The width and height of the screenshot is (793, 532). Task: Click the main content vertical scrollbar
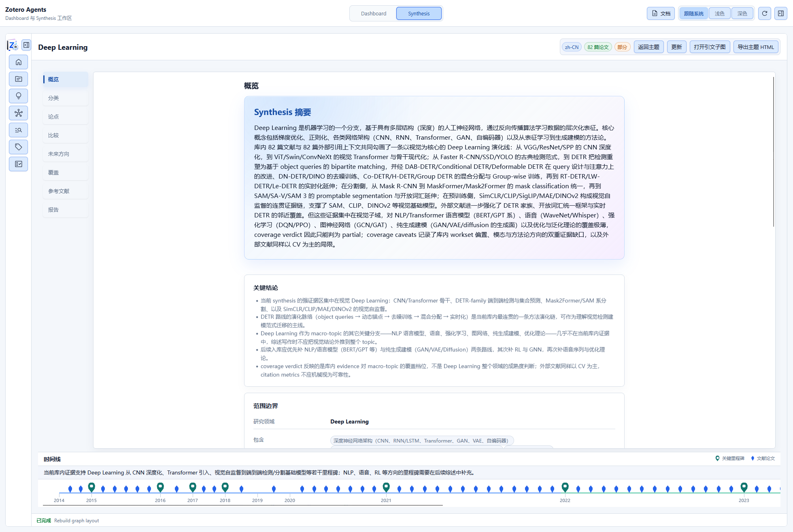point(773,152)
